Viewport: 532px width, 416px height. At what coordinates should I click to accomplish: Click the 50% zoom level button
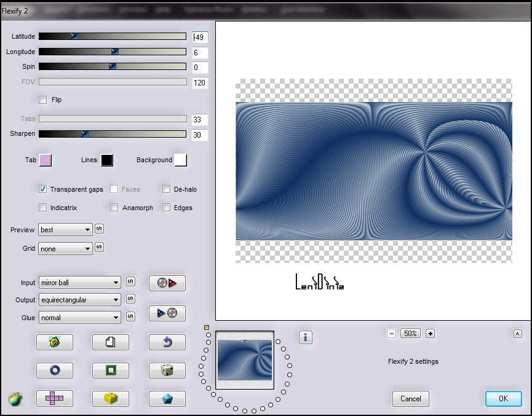pos(411,334)
